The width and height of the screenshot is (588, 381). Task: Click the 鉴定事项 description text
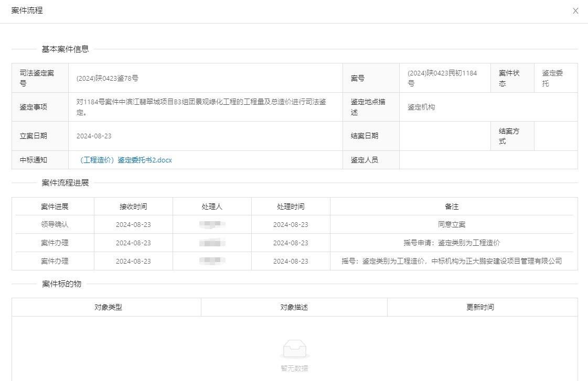201,107
